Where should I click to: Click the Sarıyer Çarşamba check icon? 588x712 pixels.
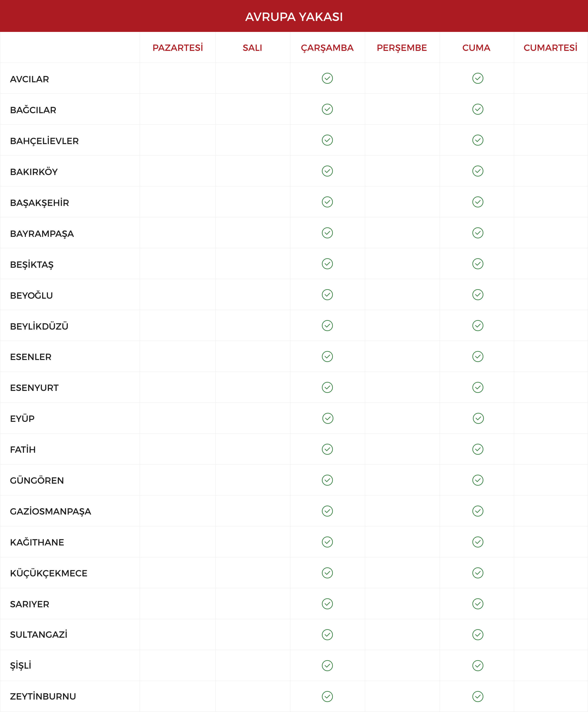[x=327, y=604]
